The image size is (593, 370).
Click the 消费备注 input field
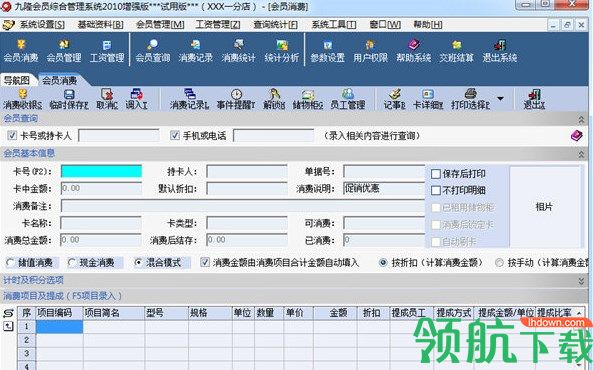tap(243, 206)
